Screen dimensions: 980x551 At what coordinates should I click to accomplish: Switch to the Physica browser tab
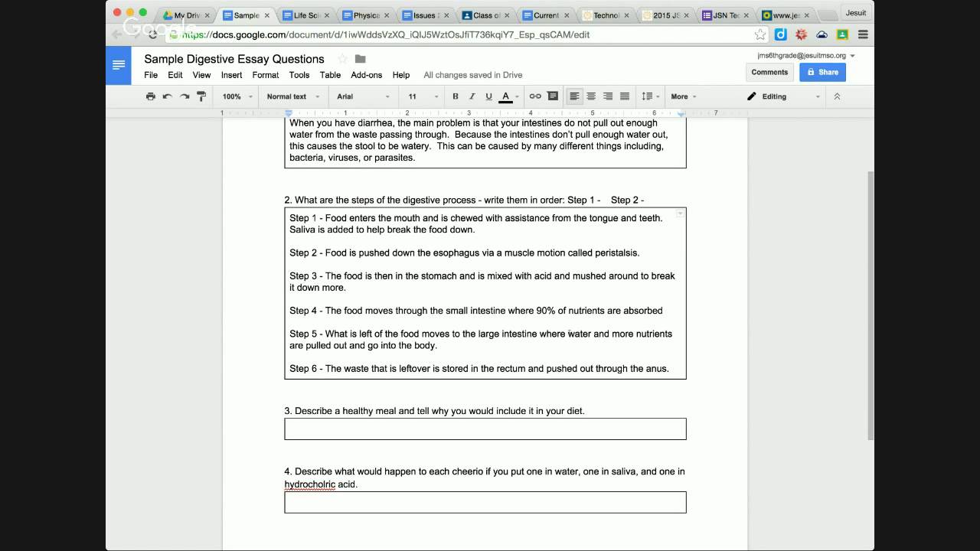coord(366,15)
